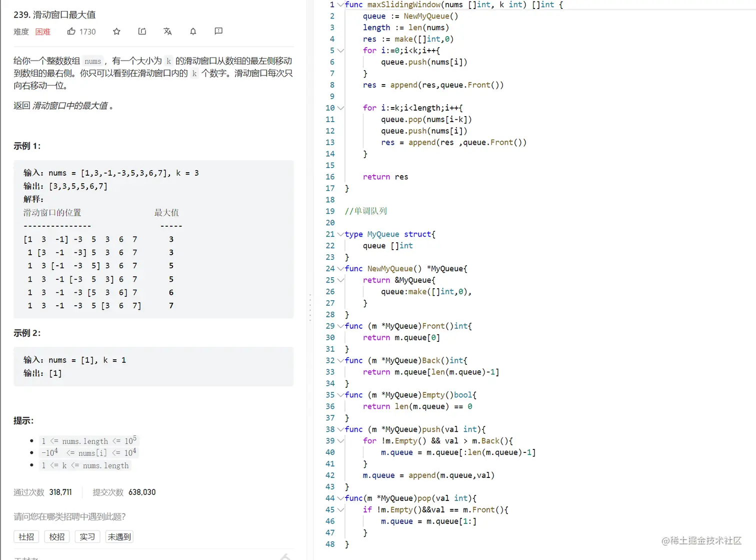
Task: Click the pane divider handle between description and code
Action: (x=310, y=307)
